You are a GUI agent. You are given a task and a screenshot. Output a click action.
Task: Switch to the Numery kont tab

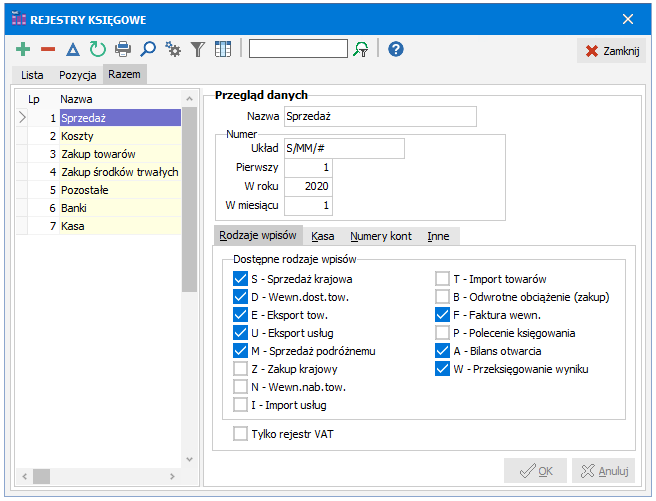click(381, 236)
